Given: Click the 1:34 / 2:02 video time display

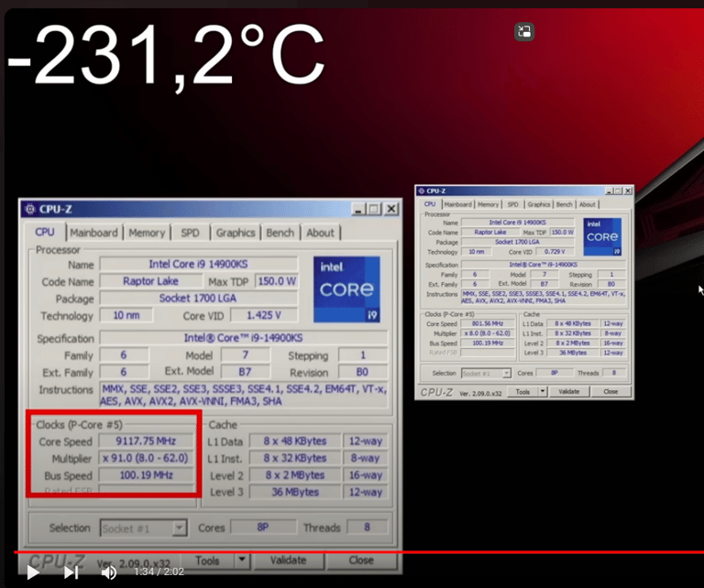Looking at the screenshot, I should pyautogui.click(x=159, y=572).
